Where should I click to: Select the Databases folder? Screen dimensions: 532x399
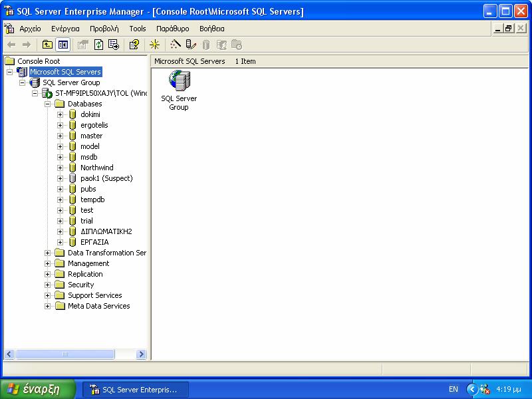tap(85, 104)
